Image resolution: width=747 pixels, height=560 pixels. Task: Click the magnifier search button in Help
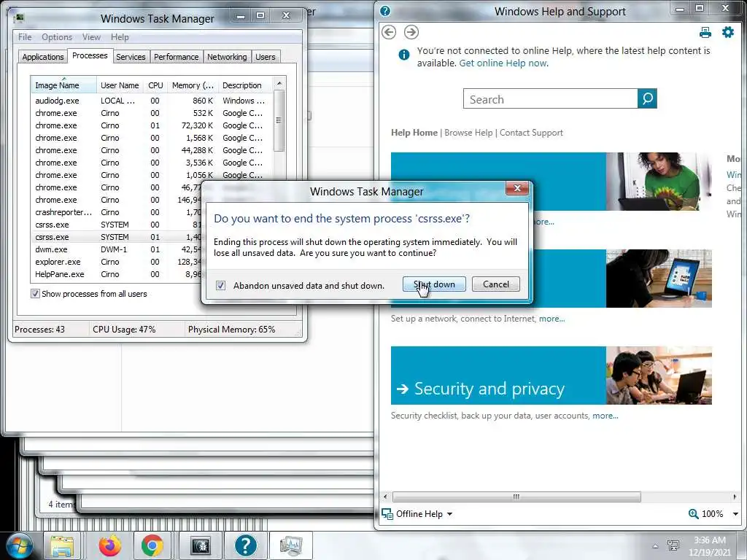pyautogui.click(x=647, y=98)
